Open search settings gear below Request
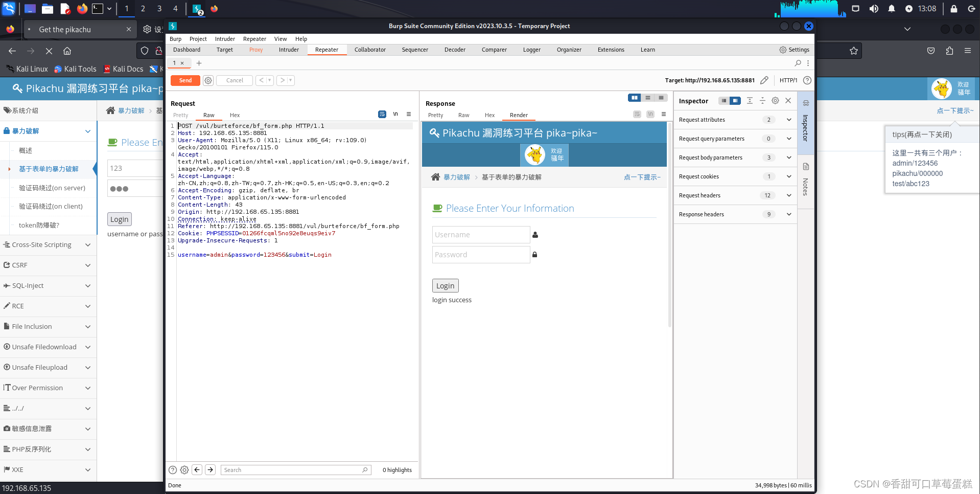Image resolution: width=980 pixels, height=494 pixels. click(x=184, y=470)
